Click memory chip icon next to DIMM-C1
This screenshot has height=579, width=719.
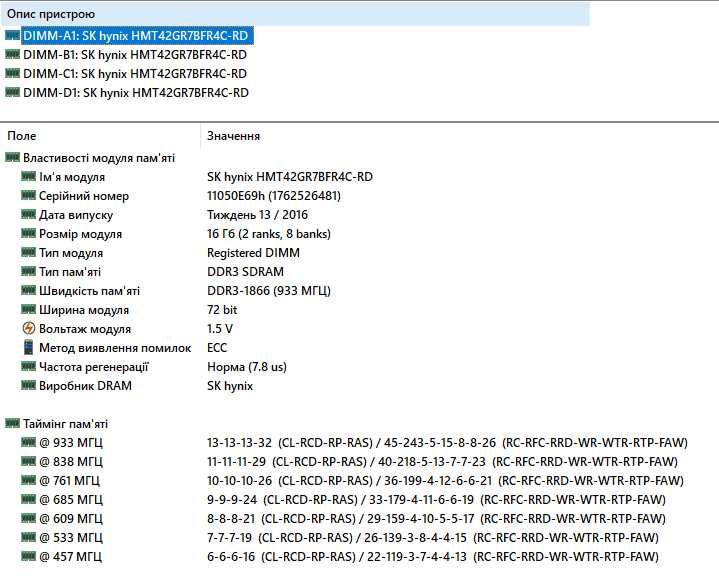pos(12,73)
